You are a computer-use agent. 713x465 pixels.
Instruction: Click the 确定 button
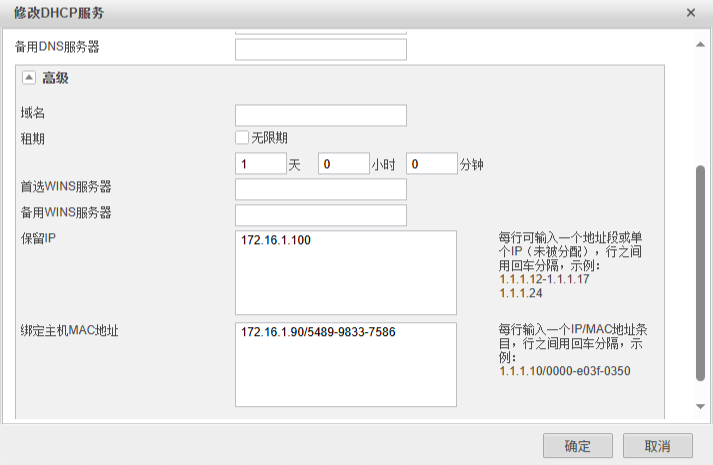point(577,446)
